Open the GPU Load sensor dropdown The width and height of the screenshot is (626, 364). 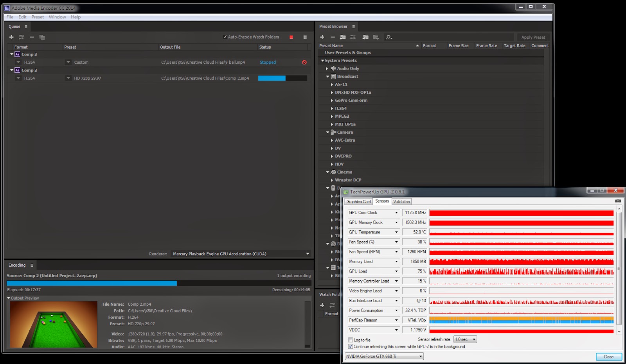click(396, 271)
